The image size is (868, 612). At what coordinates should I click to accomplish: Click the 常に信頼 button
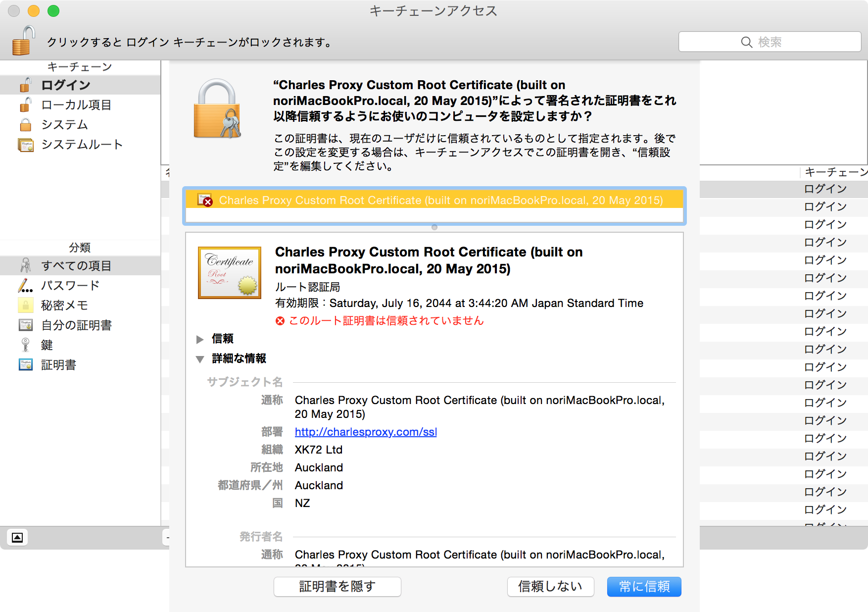click(x=644, y=587)
